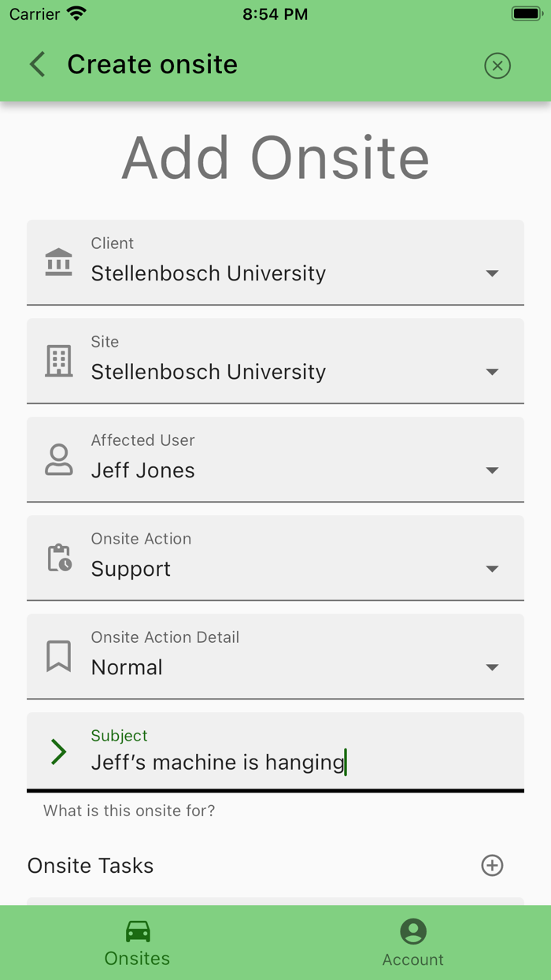Screen dimensions: 551x980
Task: Tap the building icon beside Site
Action: (x=59, y=361)
